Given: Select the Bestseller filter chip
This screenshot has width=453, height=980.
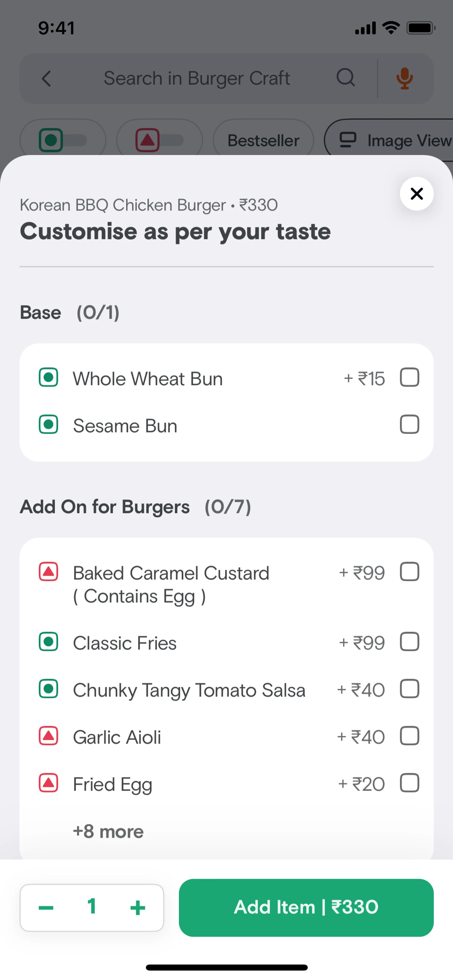Looking at the screenshot, I should click(x=264, y=140).
